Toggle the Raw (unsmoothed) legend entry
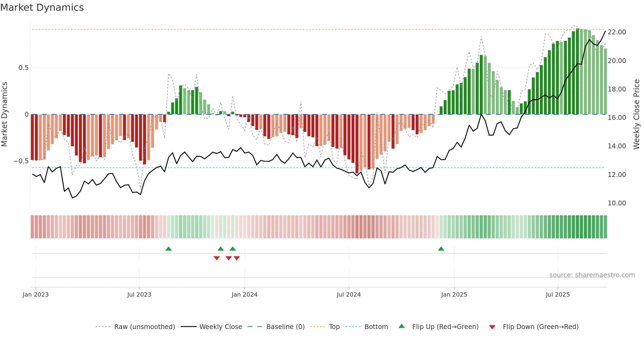 coord(135,327)
